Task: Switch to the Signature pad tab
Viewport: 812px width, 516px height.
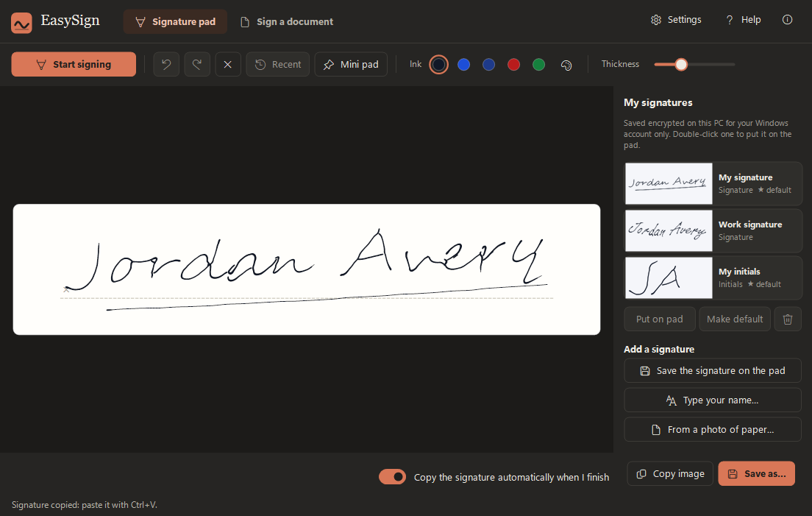Action: click(175, 22)
